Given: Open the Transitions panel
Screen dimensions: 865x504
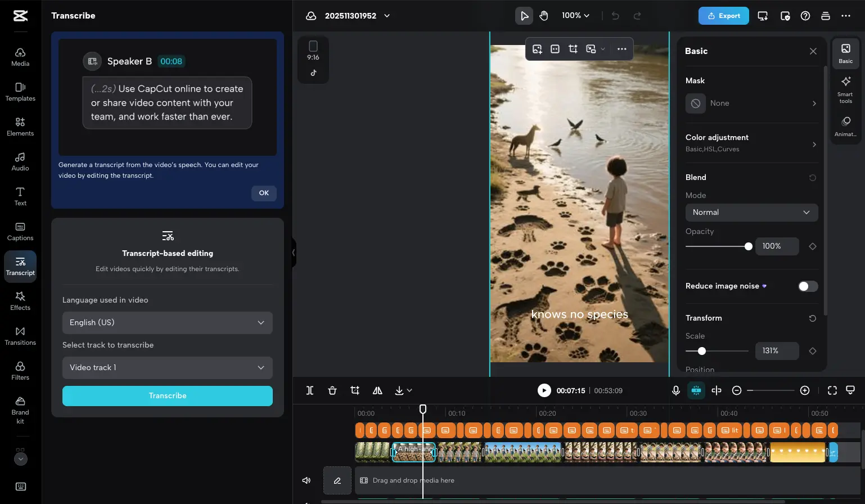Looking at the screenshot, I should tap(20, 336).
